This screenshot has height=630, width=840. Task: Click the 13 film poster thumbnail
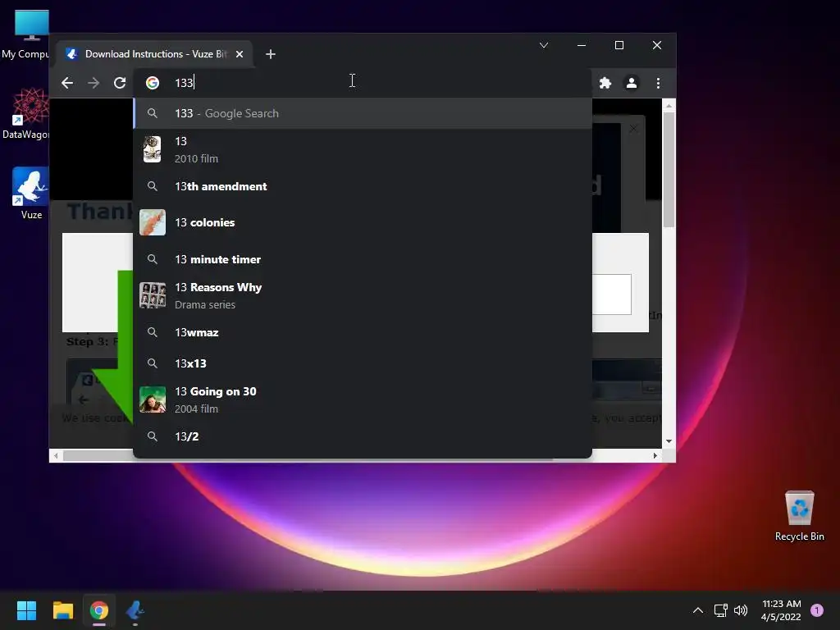coord(152,149)
